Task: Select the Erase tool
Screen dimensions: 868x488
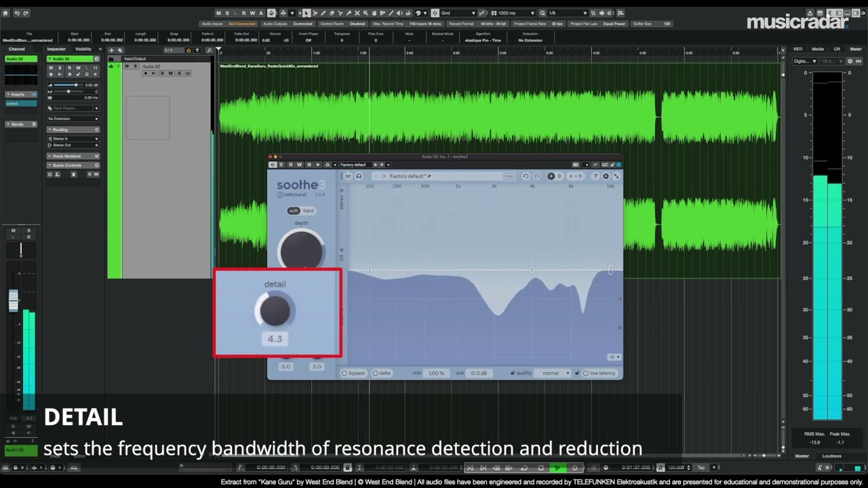Action: click(x=332, y=13)
